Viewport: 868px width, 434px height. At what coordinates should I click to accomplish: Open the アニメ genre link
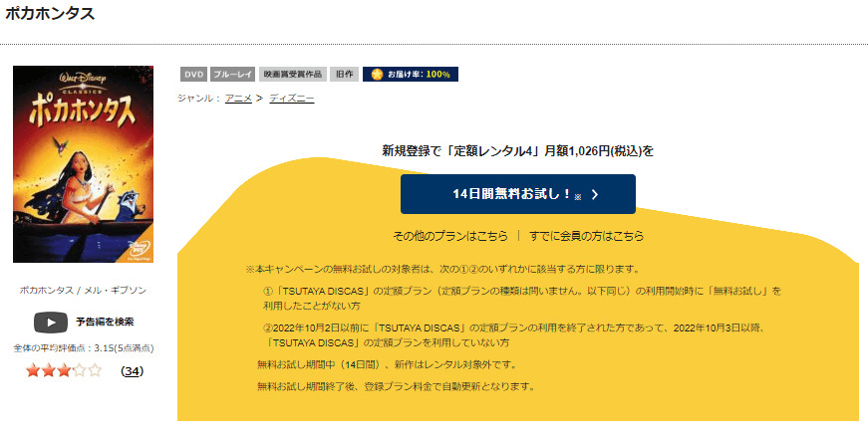click(238, 99)
